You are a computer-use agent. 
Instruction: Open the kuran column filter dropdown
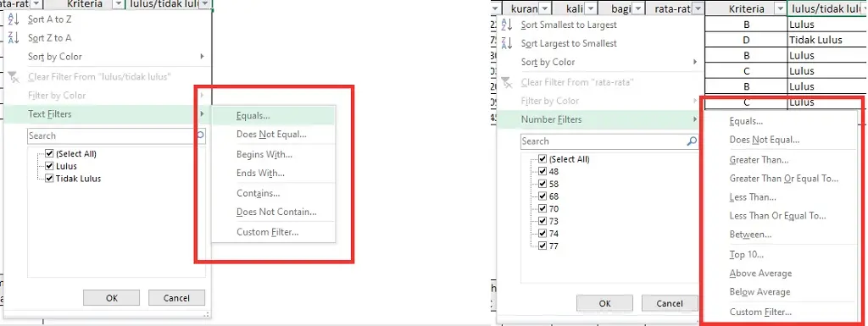coord(545,8)
